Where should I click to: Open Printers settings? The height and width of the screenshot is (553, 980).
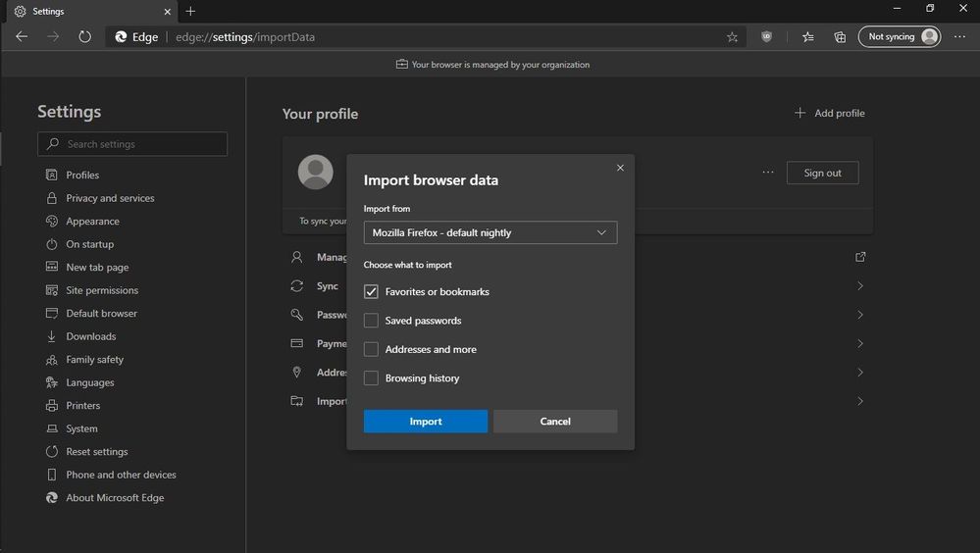83,406
